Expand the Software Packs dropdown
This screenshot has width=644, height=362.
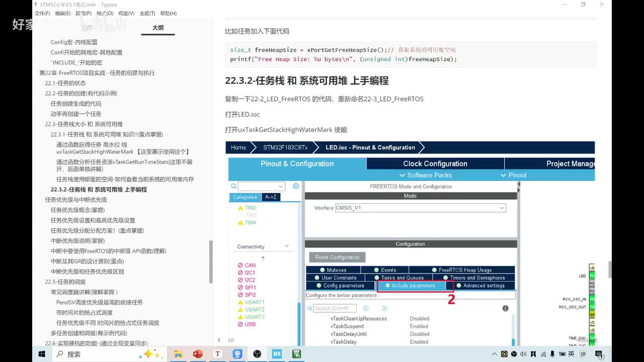point(426,175)
